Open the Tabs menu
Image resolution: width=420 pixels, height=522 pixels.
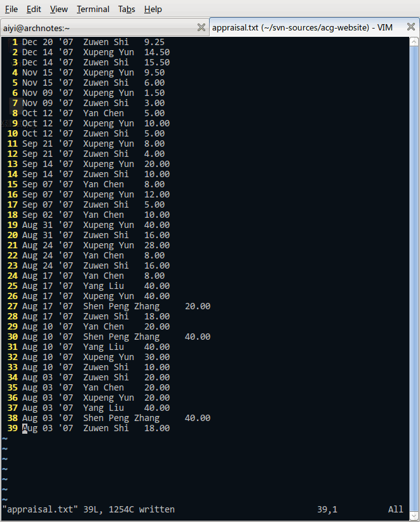(126, 9)
